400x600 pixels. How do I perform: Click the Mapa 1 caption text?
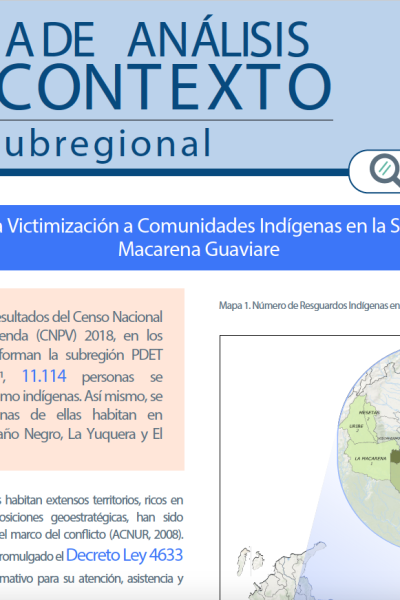[x=309, y=305]
